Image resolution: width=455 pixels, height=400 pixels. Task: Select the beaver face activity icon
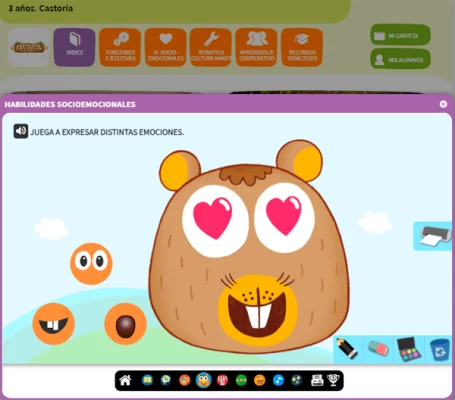pyautogui.click(x=204, y=380)
